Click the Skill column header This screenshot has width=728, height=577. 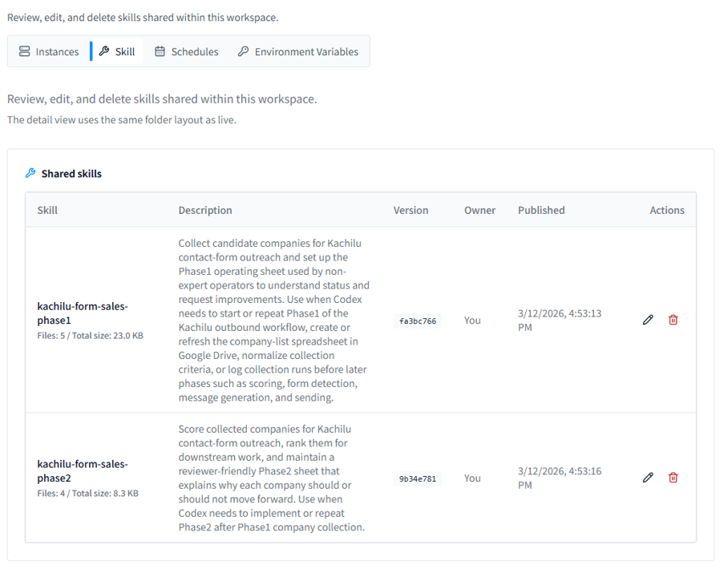coord(47,210)
